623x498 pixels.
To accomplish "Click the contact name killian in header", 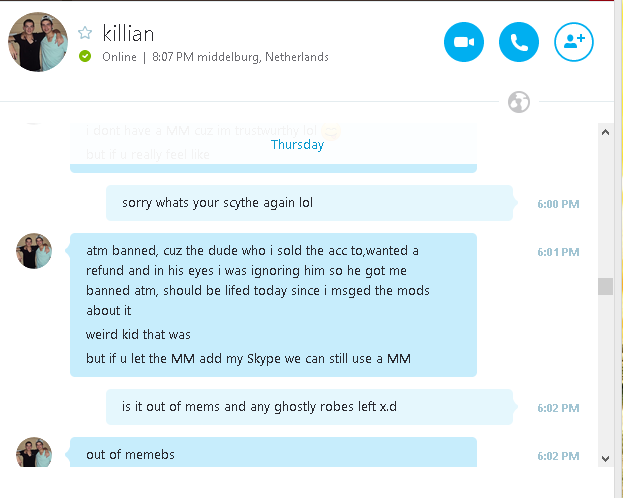I will (128, 34).
